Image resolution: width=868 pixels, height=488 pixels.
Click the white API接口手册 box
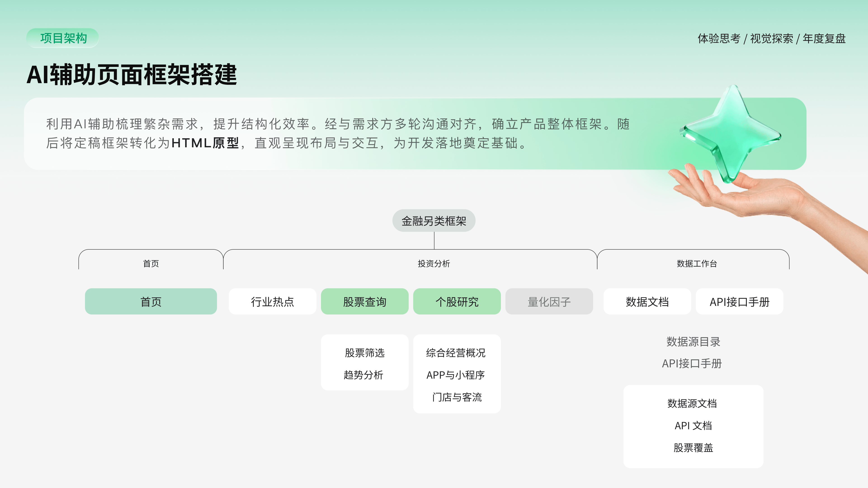(740, 301)
